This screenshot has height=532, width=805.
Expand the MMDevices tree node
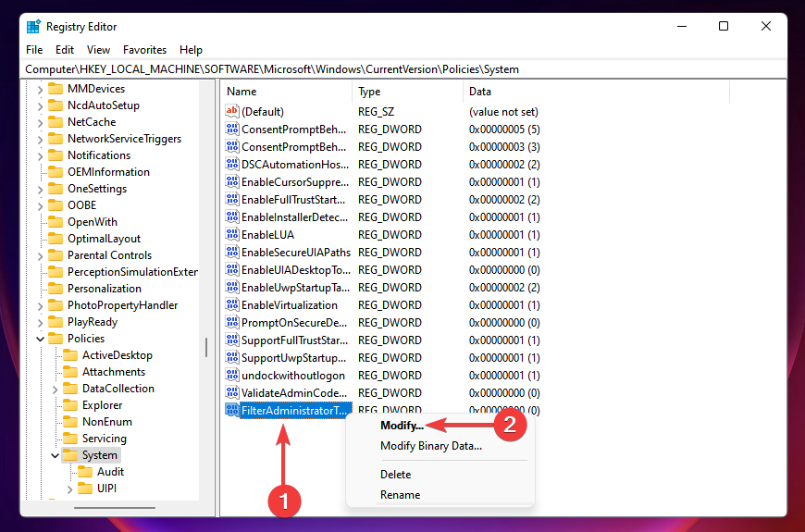(x=40, y=89)
